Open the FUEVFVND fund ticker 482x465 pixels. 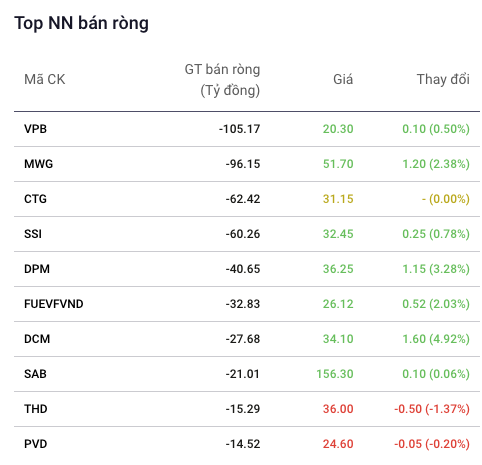tap(54, 304)
